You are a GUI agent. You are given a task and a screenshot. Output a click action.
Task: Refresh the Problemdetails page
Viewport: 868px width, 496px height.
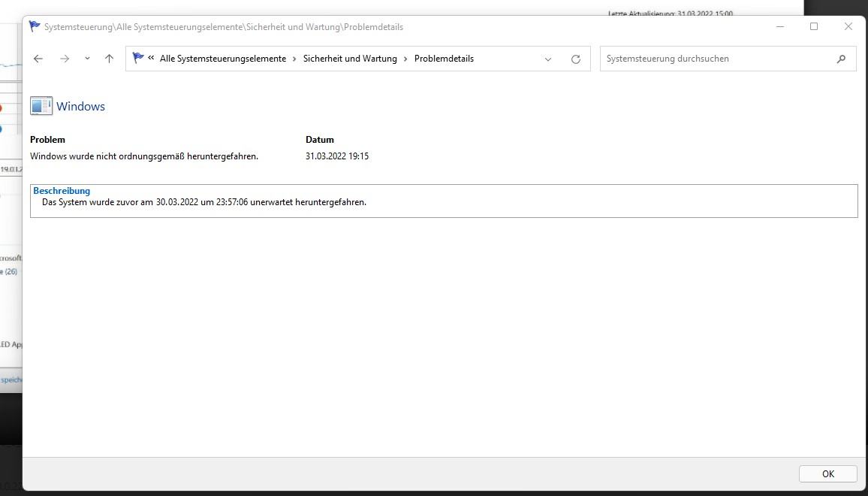pos(576,59)
